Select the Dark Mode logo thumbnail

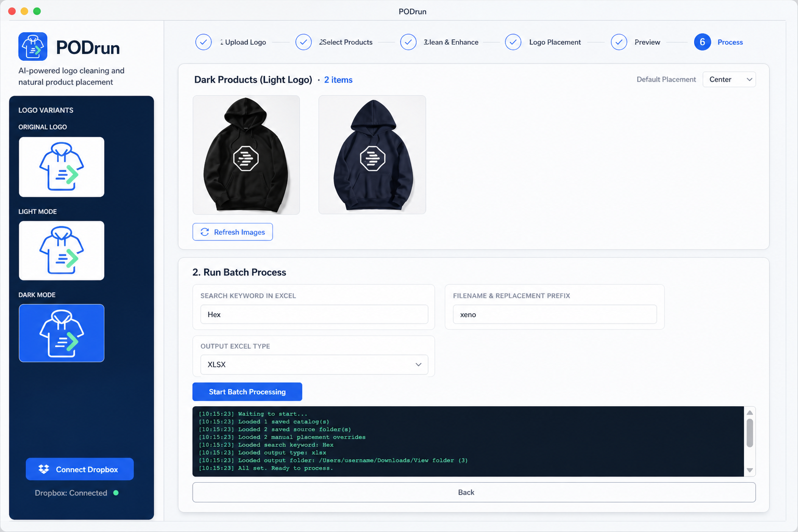coord(62,333)
